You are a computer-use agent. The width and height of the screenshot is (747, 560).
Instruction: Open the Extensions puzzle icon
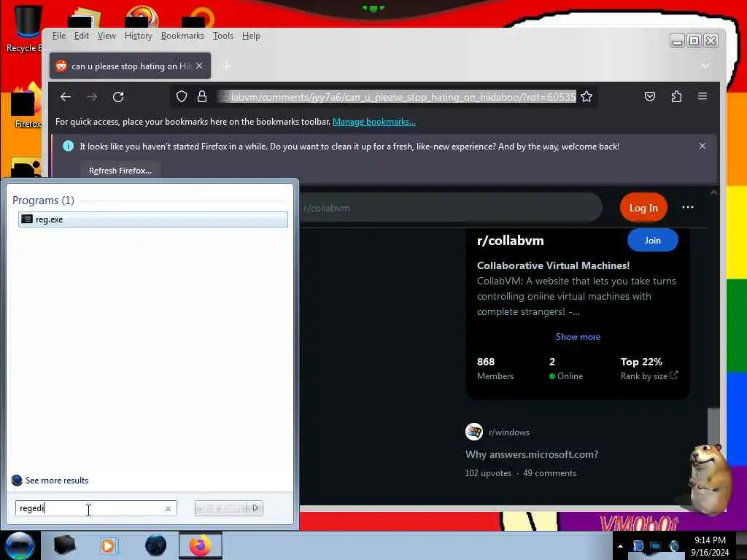(x=676, y=97)
